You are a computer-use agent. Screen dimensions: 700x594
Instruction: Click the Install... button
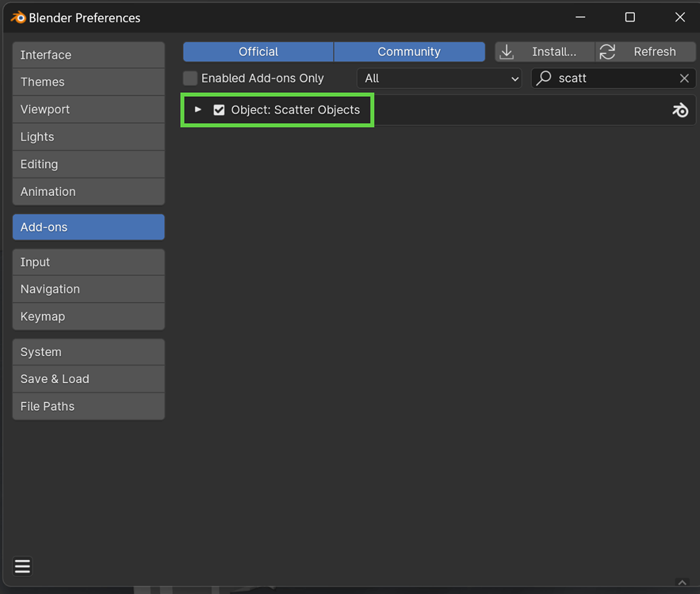click(545, 52)
